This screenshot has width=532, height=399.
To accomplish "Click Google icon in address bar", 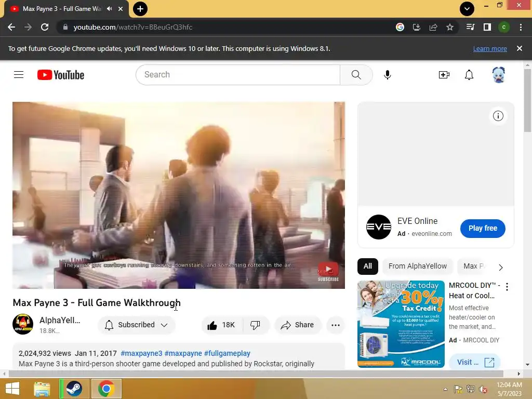I will 400,27.
